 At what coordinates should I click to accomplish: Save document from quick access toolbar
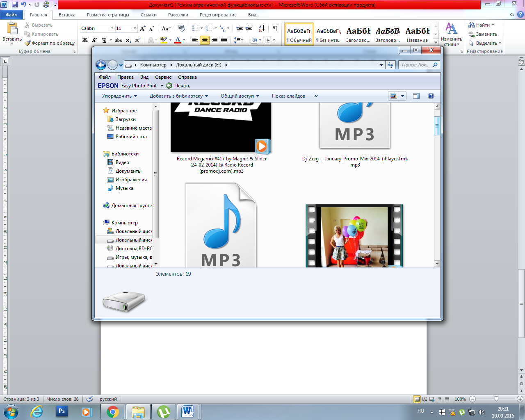click(x=15, y=5)
